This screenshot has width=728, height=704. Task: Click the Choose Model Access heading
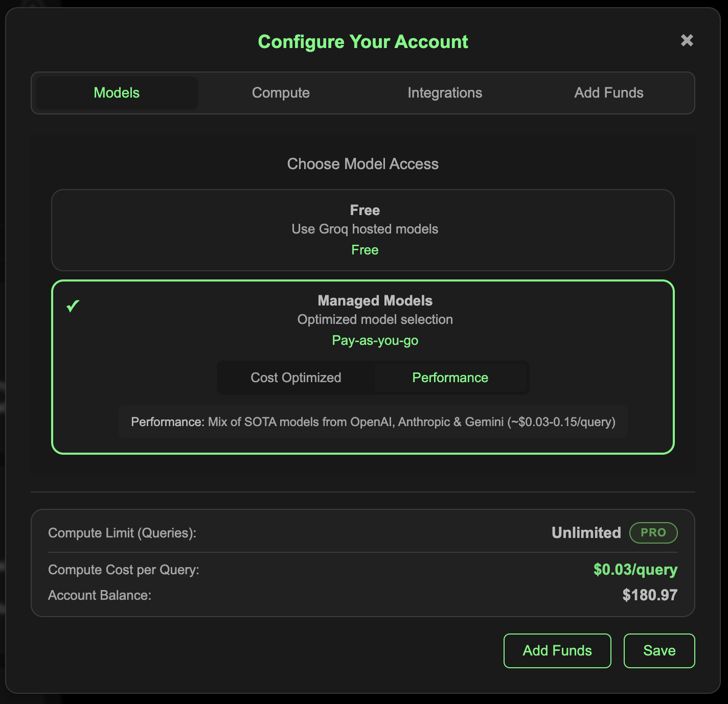pyautogui.click(x=362, y=164)
